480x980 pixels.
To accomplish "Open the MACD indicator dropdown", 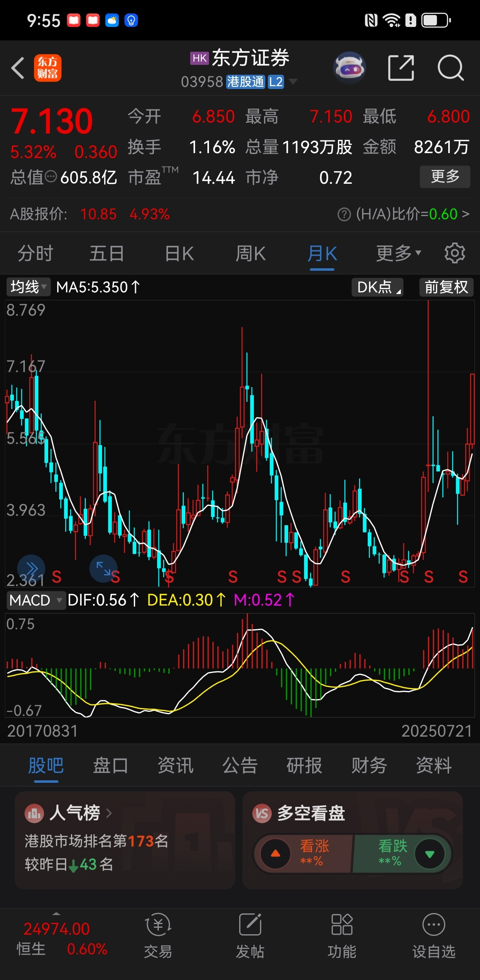I will (x=36, y=600).
